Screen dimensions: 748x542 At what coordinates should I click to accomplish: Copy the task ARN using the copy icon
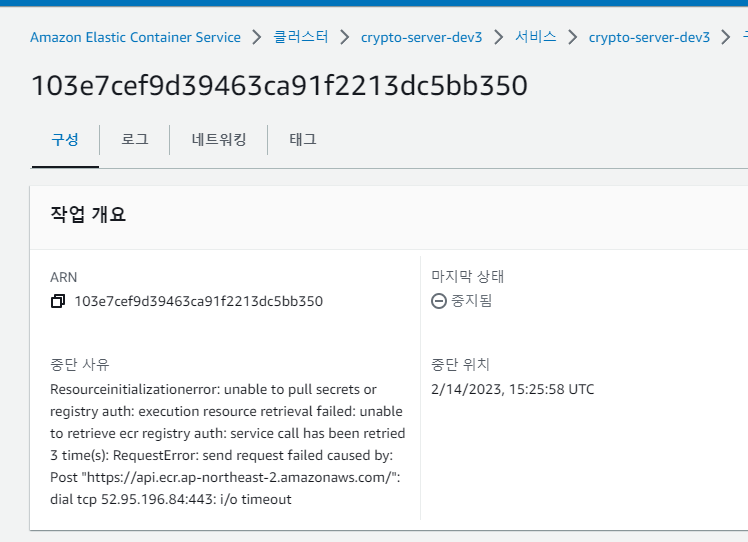coord(58,301)
